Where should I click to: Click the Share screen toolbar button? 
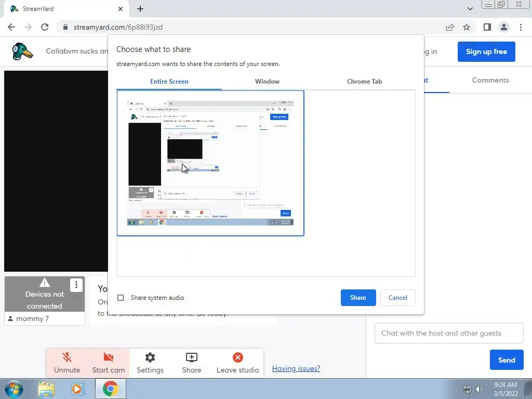[191, 363]
